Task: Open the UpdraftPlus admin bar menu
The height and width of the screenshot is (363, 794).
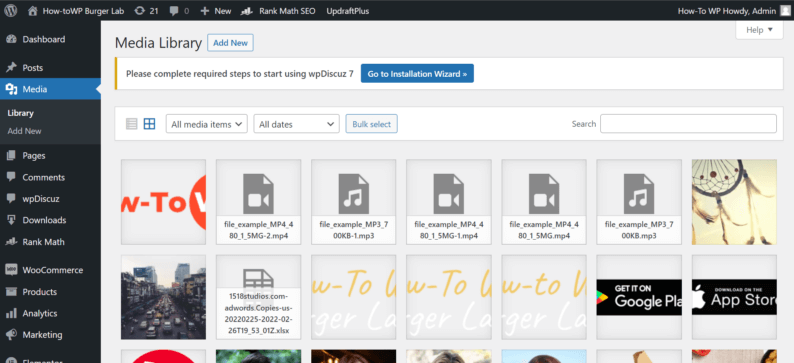Action: (348, 11)
